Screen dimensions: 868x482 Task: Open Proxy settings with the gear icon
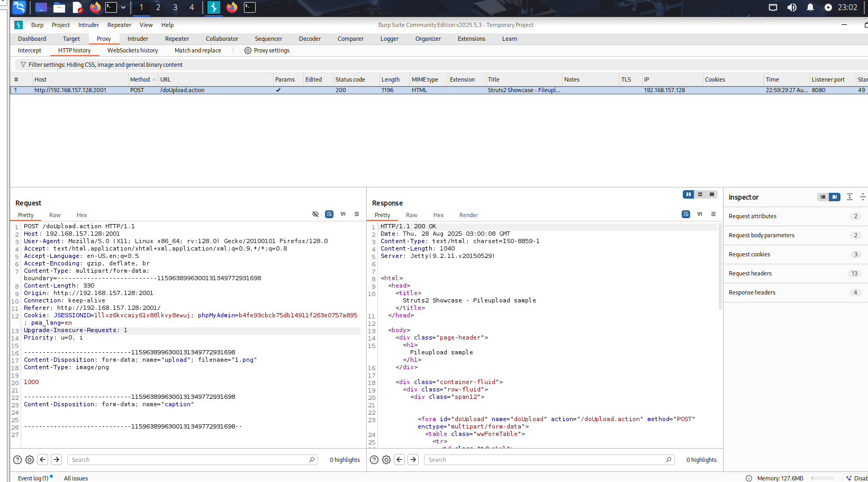[x=247, y=50]
